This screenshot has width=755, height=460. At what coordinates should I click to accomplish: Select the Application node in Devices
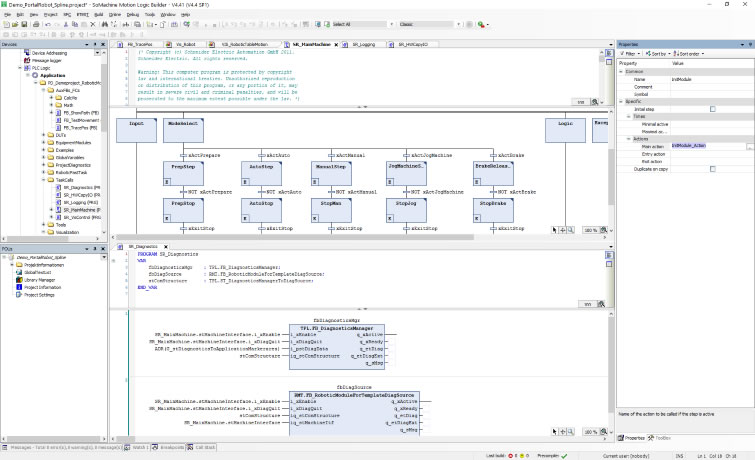coord(52,75)
